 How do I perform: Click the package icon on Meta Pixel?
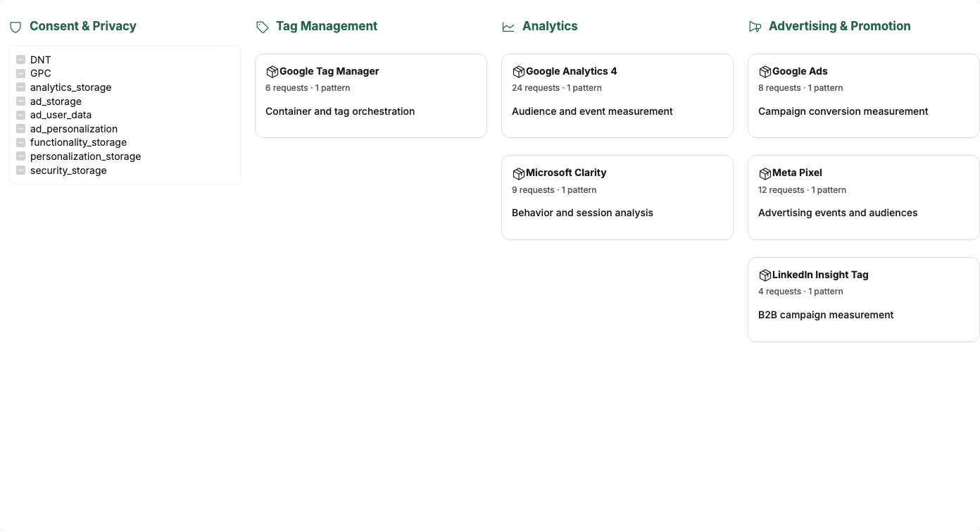765,173
